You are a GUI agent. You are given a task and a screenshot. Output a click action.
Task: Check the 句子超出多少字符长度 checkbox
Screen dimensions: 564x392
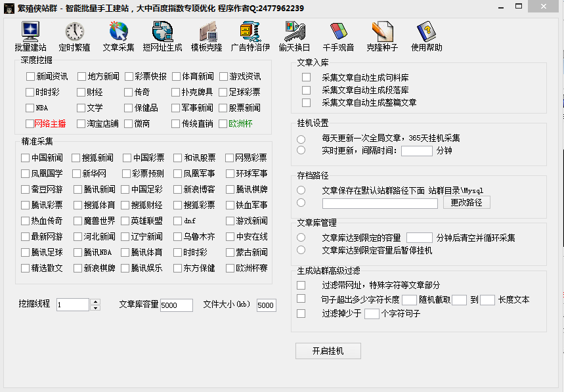pos(301,299)
